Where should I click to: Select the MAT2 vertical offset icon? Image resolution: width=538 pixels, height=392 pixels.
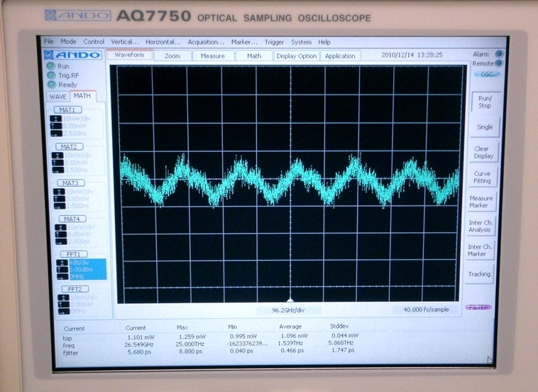click(x=57, y=163)
